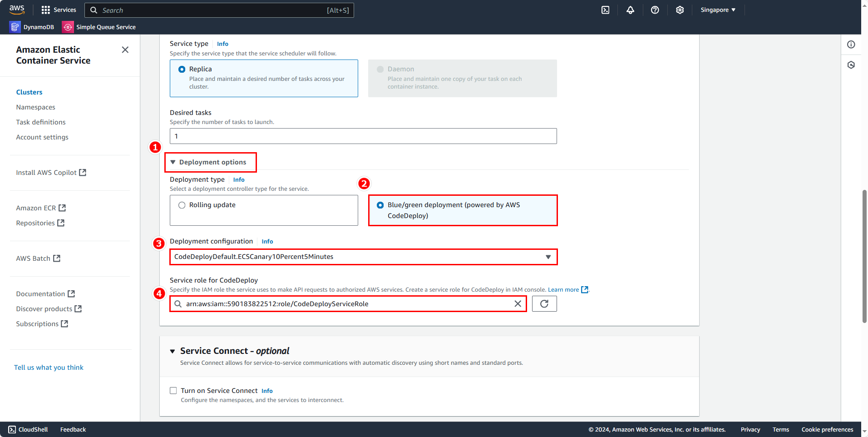
Task: Click the Desired tasks input field
Action: tap(363, 136)
